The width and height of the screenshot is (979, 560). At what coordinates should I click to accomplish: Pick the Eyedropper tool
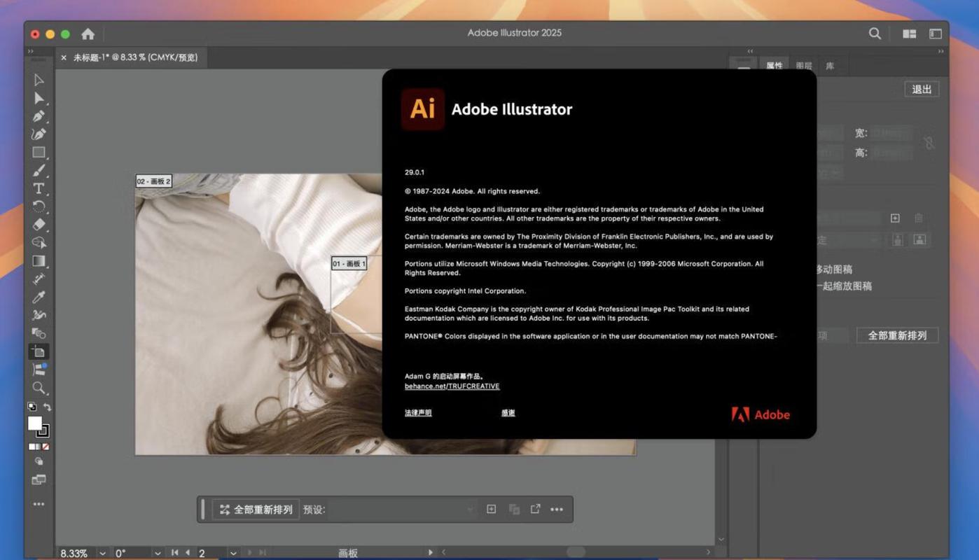[39, 297]
